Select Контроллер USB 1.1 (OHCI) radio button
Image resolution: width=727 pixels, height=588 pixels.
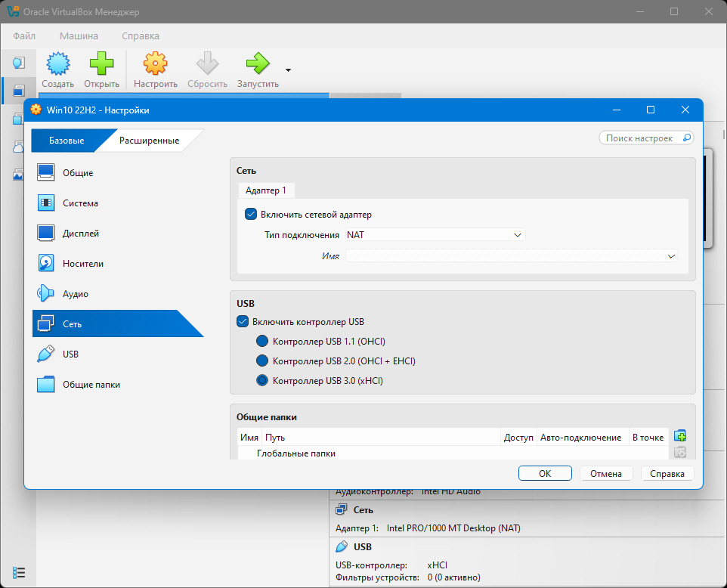(262, 342)
